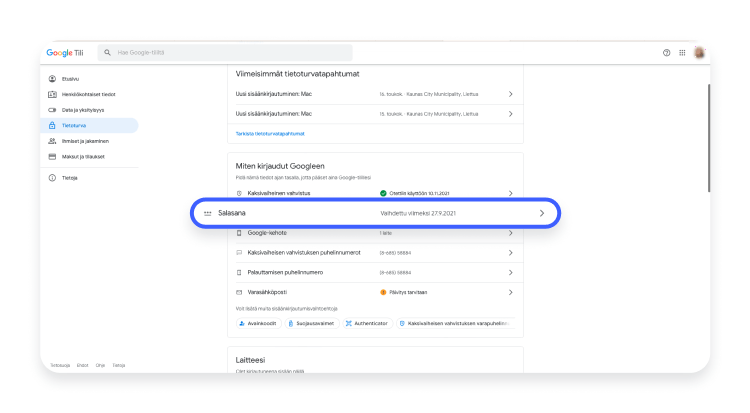Screen dimensions: 750x413
Task: Expand the Google-kehote row chevron
Action: point(510,233)
